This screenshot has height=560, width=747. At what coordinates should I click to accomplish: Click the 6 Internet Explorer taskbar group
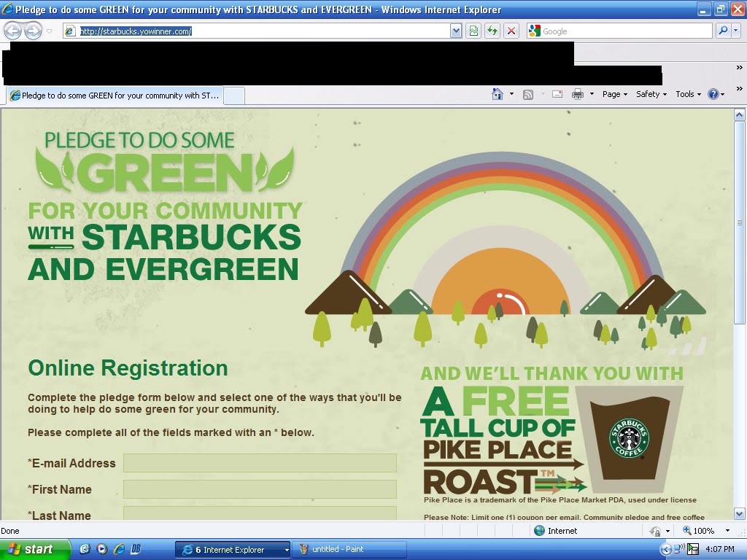[x=233, y=550]
